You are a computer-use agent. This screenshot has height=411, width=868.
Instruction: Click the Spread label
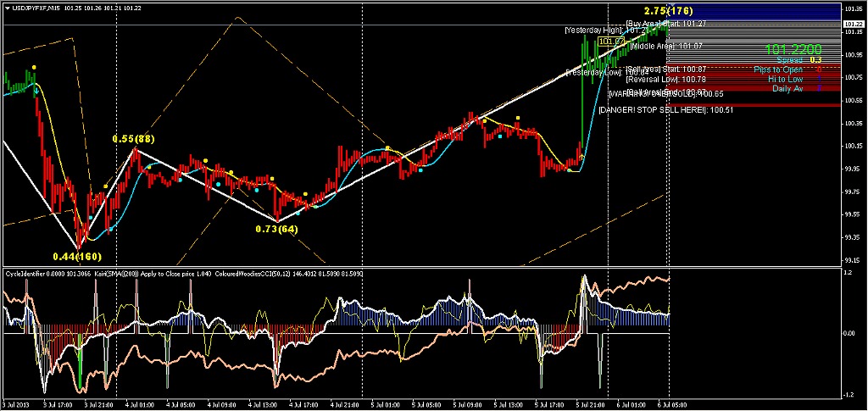(x=790, y=59)
